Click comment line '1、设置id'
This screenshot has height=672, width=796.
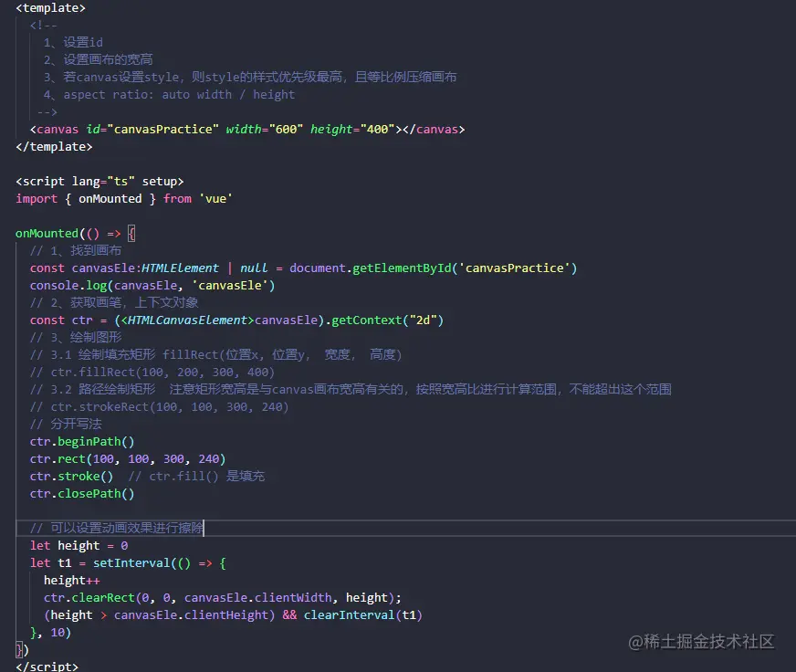tap(73, 42)
